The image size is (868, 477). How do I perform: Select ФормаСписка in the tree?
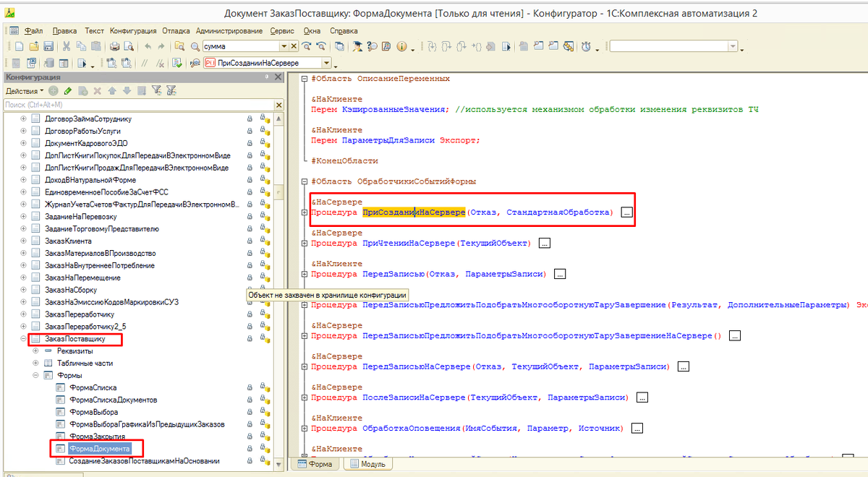coord(93,387)
